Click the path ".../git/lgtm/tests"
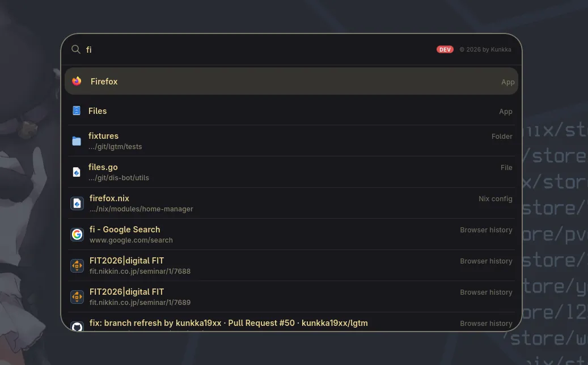Screen dimensions: 588x365 pyautogui.click(x=115, y=147)
